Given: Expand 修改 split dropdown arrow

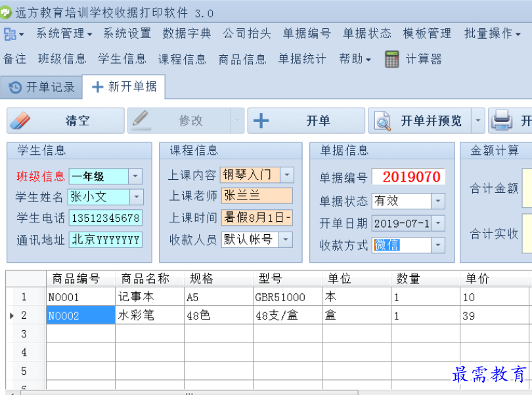Looking at the screenshot, I should coord(238,121).
